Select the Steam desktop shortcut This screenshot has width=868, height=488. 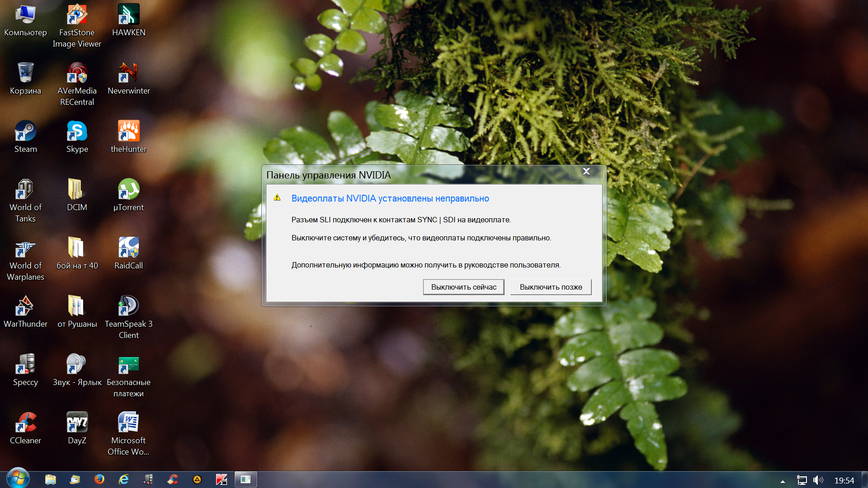25,131
